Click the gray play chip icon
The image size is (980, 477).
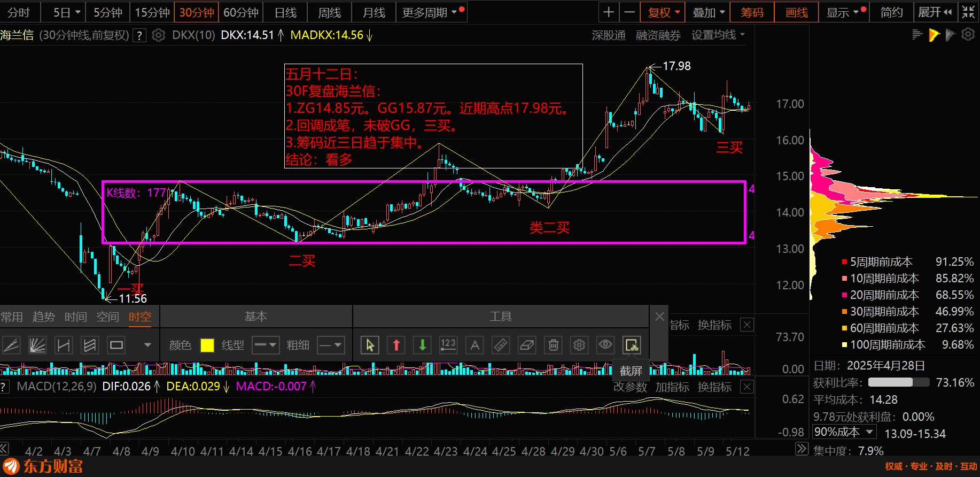point(950,35)
